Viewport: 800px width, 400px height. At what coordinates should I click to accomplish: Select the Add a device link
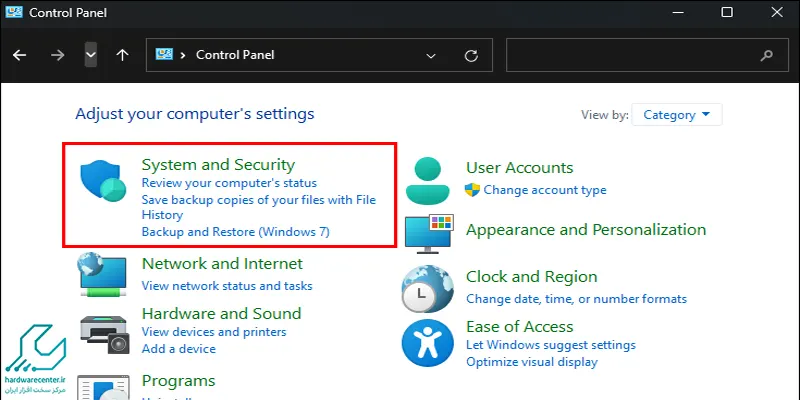point(179,349)
